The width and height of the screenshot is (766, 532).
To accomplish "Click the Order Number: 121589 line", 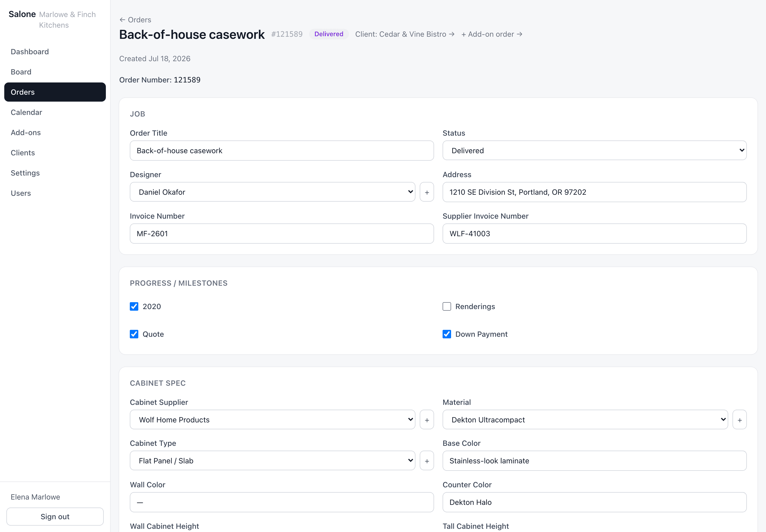I will 160,80.
